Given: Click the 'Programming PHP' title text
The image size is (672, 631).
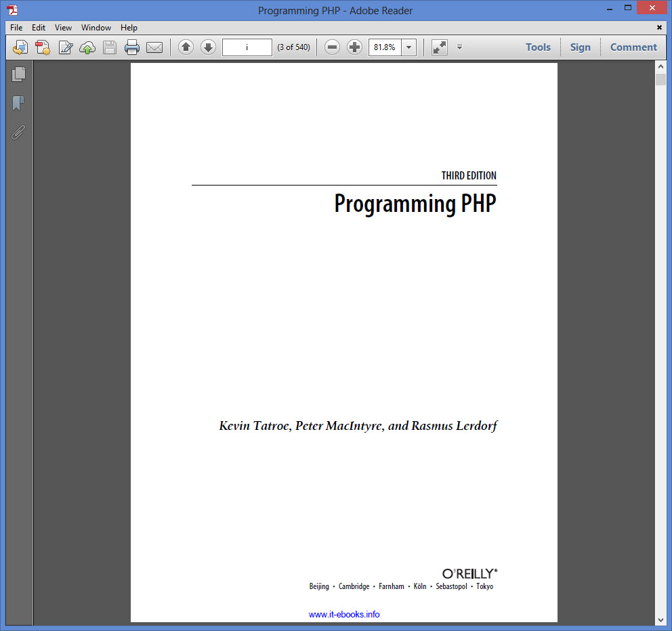Looking at the screenshot, I should [x=415, y=204].
